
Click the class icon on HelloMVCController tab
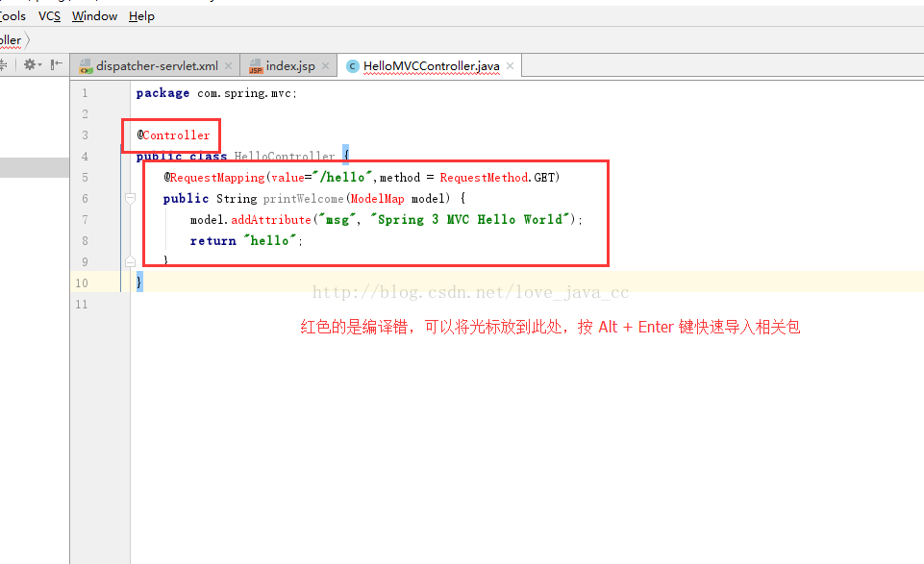click(353, 66)
